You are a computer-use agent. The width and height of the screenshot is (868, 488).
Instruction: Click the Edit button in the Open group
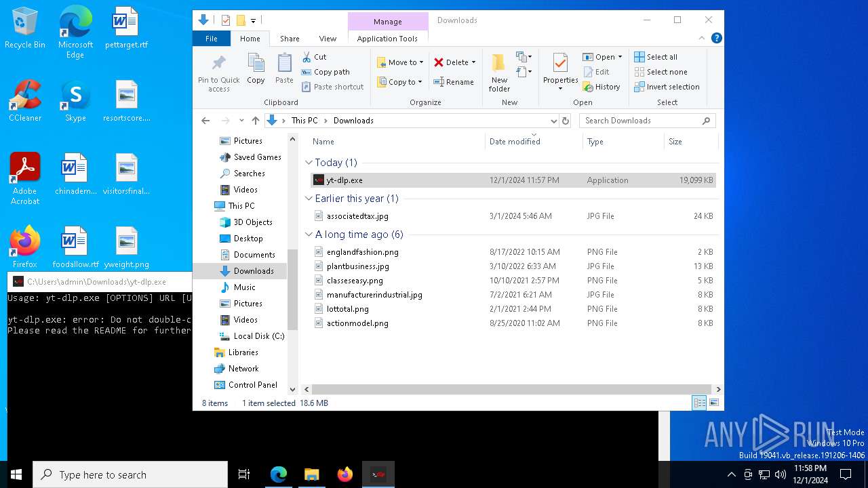(x=596, y=72)
